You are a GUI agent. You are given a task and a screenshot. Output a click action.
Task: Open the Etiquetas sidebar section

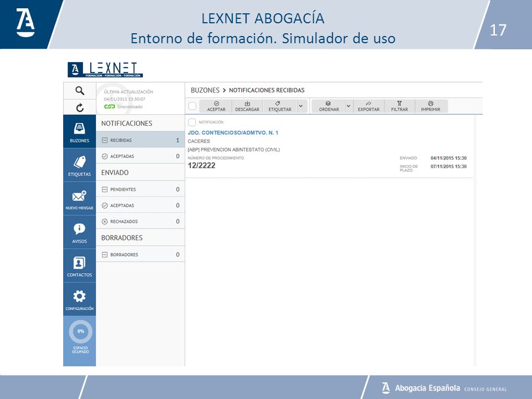click(x=79, y=165)
